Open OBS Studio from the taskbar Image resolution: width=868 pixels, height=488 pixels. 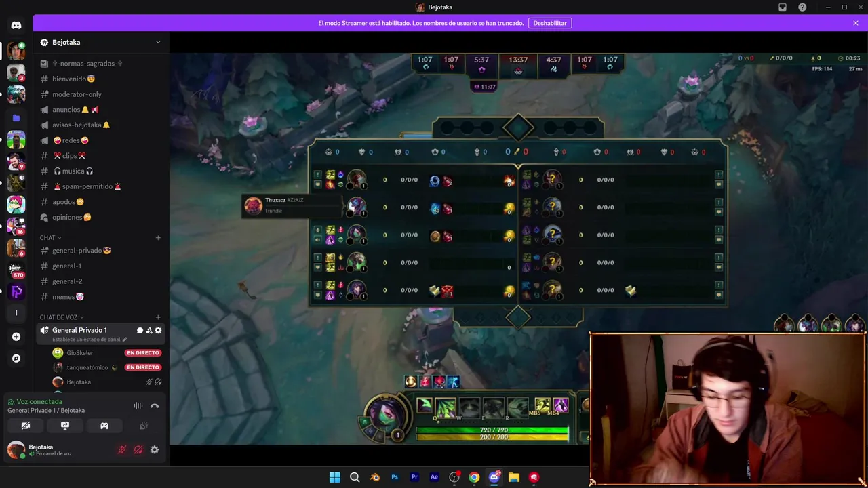click(x=454, y=477)
